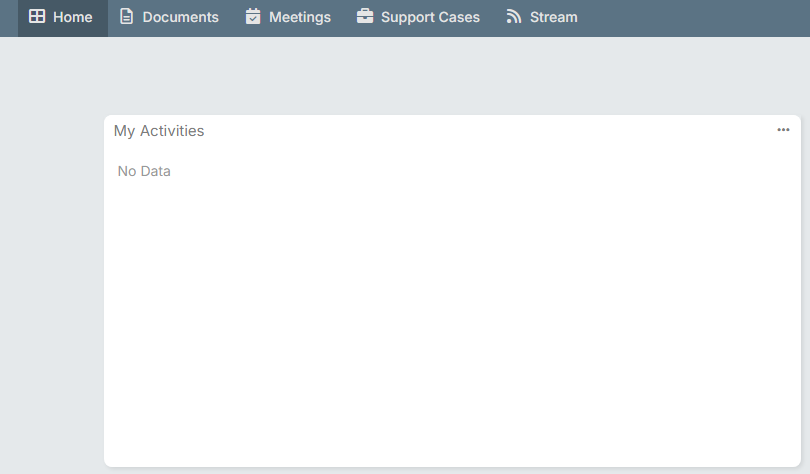Image resolution: width=810 pixels, height=474 pixels.
Task: Select the Home tab label
Action: pyautogui.click(x=73, y=17)
